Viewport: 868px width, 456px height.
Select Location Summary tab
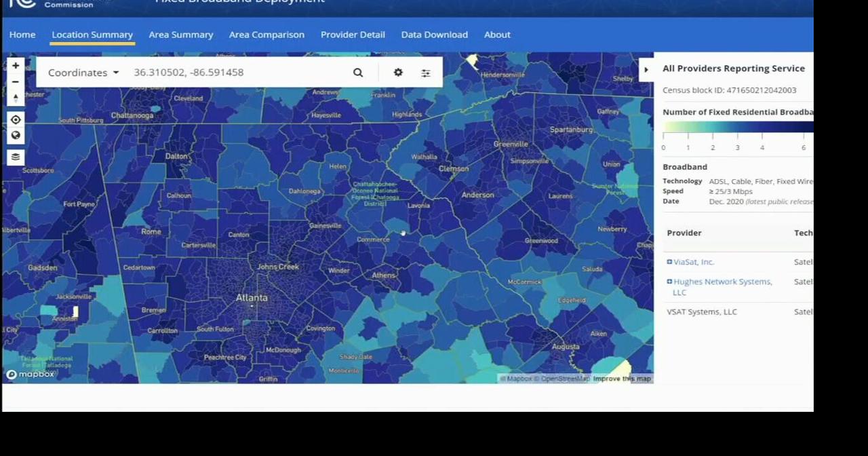click(x=92, y=35)
